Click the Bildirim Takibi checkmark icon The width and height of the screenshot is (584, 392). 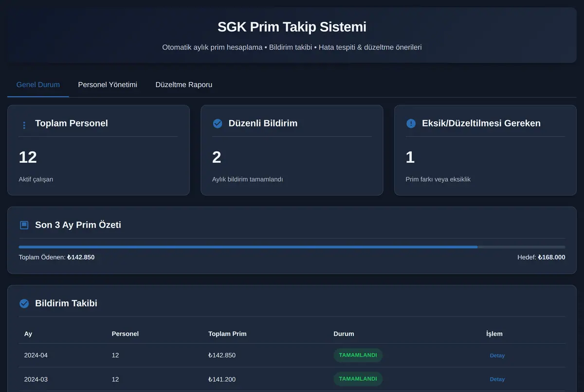pos(24,303)
